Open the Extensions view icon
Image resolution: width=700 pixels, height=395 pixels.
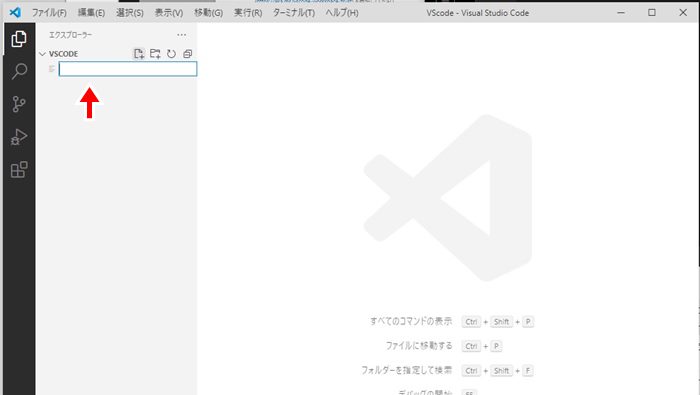click(19, 170)
